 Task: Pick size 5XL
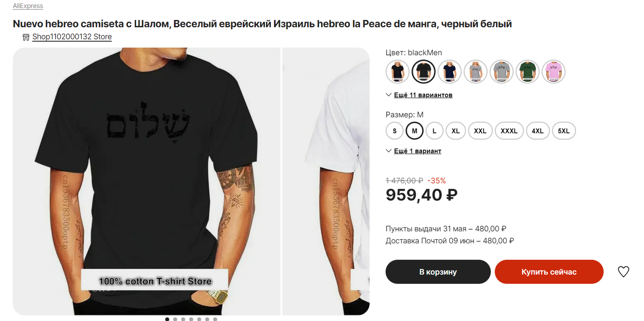pyautogui.click(x=563, y=131)
